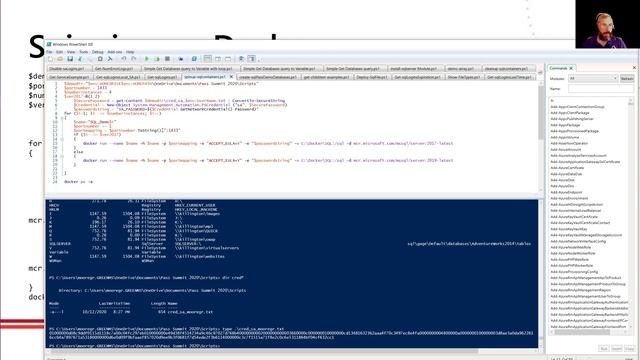Click the Start PowerShell.exe icon

click(x=194, y=59)
